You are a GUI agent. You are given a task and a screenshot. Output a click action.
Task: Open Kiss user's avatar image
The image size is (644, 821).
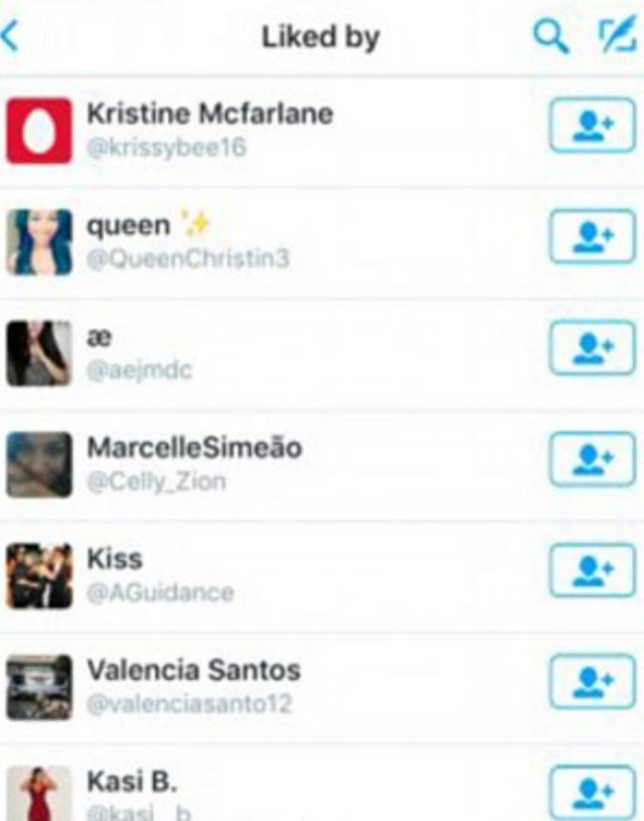[40, 575]
